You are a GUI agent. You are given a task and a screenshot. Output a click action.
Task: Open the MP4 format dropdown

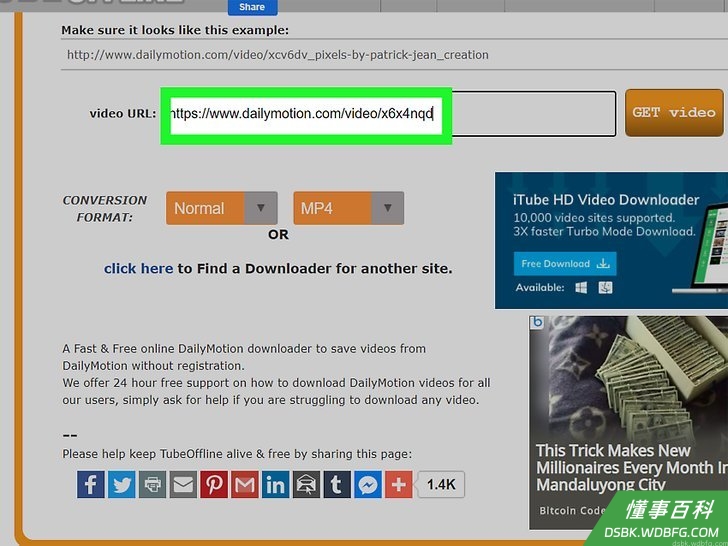click(348, 208)
